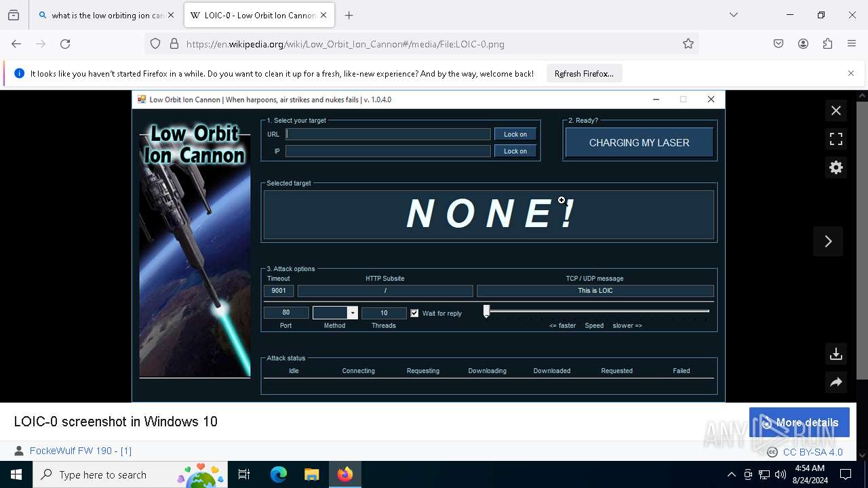Open the recent browsing Firefox View icon
The image size is (868, 488).
14,15
